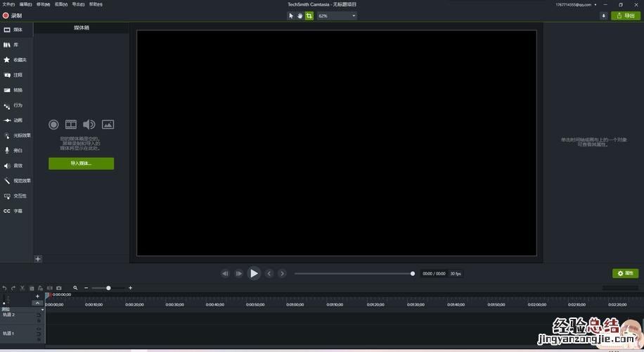
Task: Open the star 收藏夹 (Favorites) tab
Action: point(16,60)
